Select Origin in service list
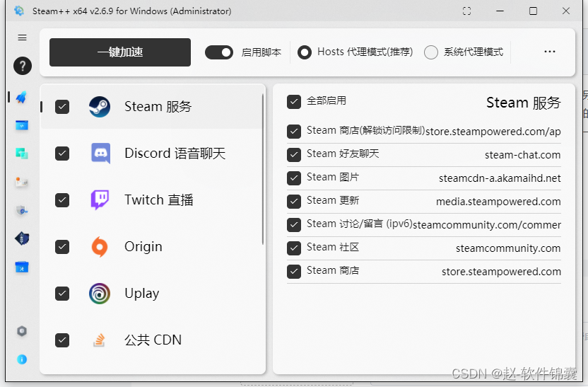The height and width of the screenshot is (387, 588). tap(143, 247)
